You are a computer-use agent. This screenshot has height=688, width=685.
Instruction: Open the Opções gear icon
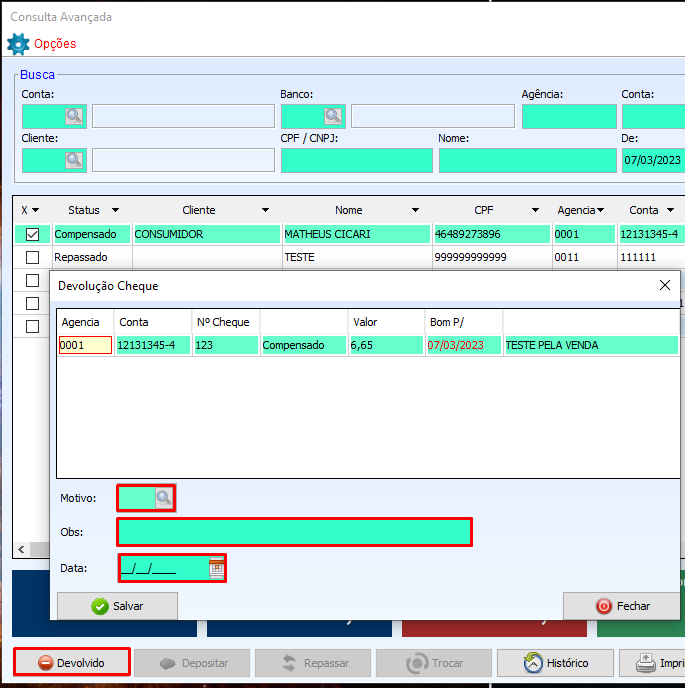[18, 44]
